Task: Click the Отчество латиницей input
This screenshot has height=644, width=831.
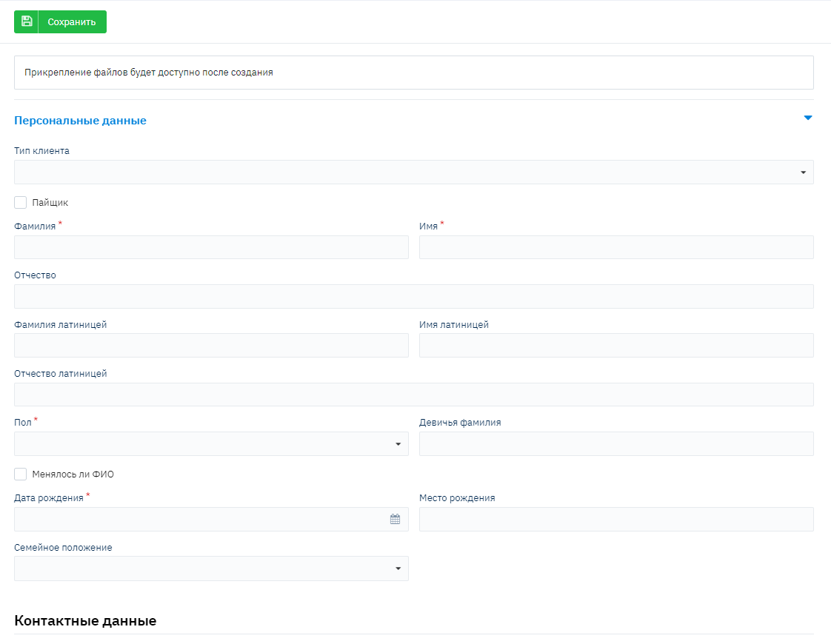Action: (413, 395)
